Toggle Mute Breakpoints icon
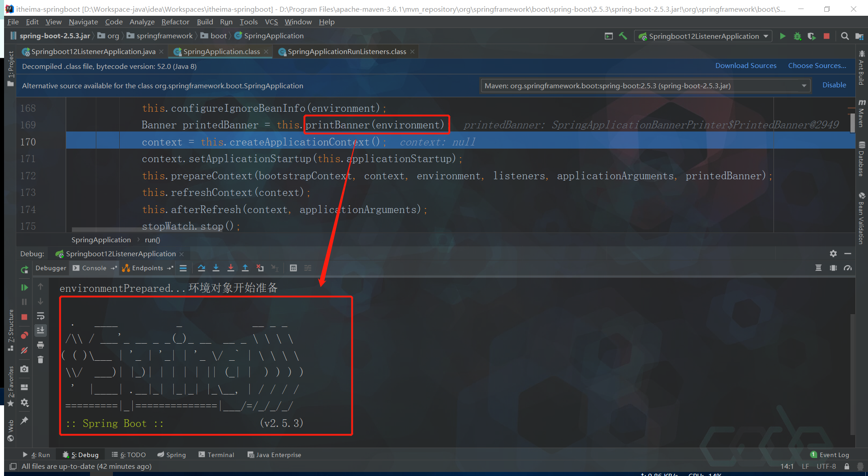This screenshot has height=476, width=868. pyautogui.click(x=24, y=350)
